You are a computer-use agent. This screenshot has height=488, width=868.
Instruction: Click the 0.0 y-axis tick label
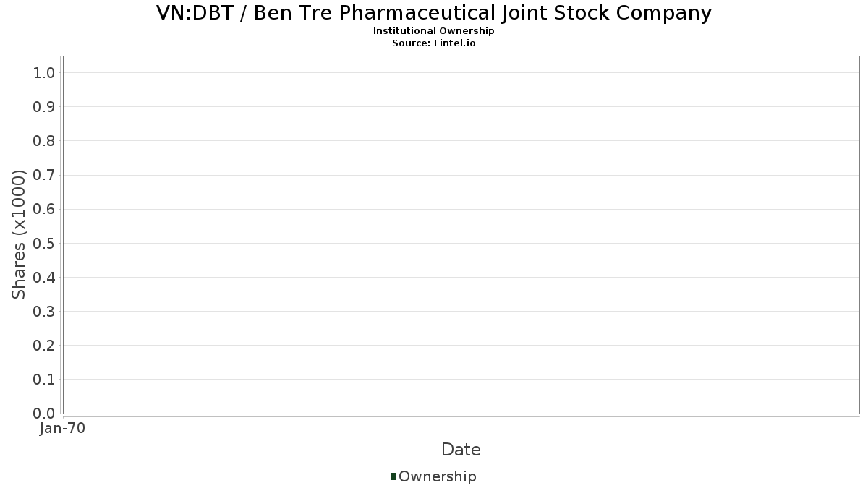tap(44, 414)
